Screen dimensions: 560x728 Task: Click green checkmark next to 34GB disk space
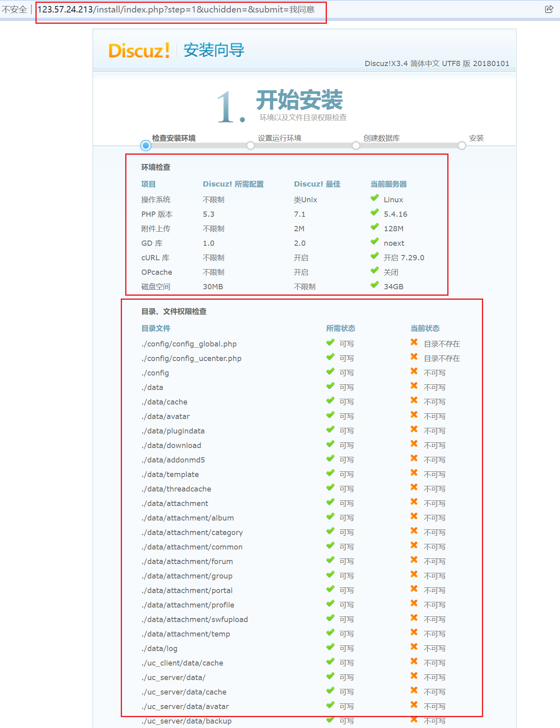point(375,285)
